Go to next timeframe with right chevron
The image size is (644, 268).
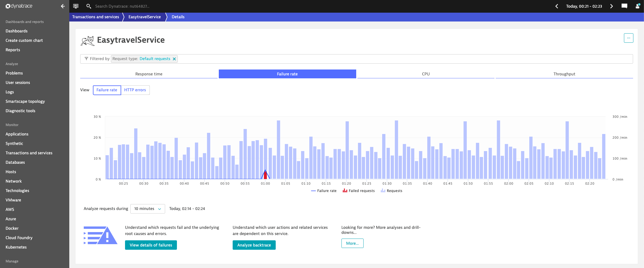[x=611, y=6]
